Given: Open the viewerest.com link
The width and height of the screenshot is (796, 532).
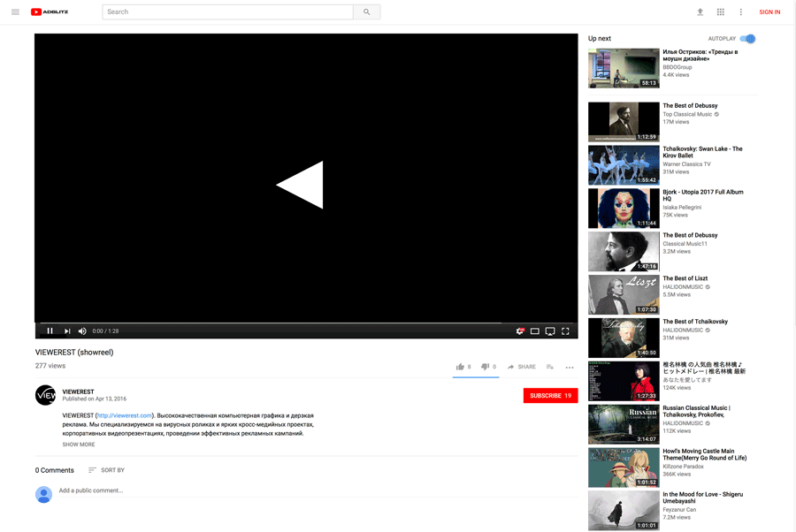Looking at the screenshot, I should tap(124, 415).
